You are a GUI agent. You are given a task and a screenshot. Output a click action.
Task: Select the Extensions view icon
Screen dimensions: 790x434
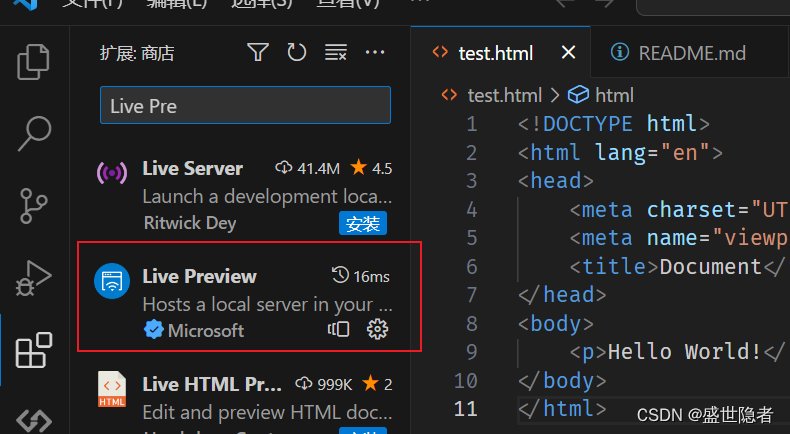click(34, 350)
